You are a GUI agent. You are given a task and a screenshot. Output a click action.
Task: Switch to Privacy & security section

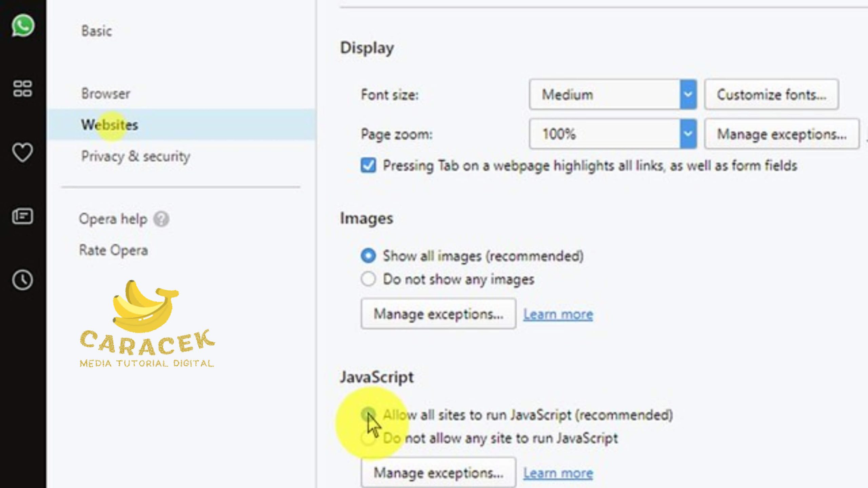(136, 157)
